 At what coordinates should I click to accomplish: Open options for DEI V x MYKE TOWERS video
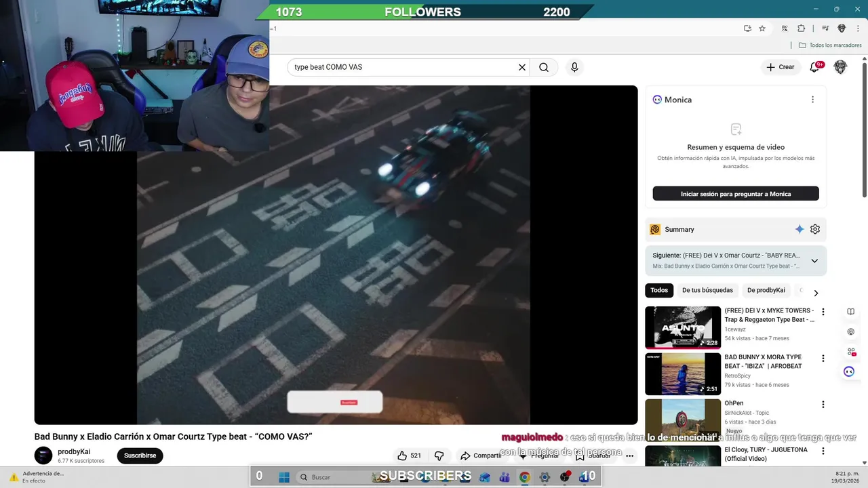[823, 312]
